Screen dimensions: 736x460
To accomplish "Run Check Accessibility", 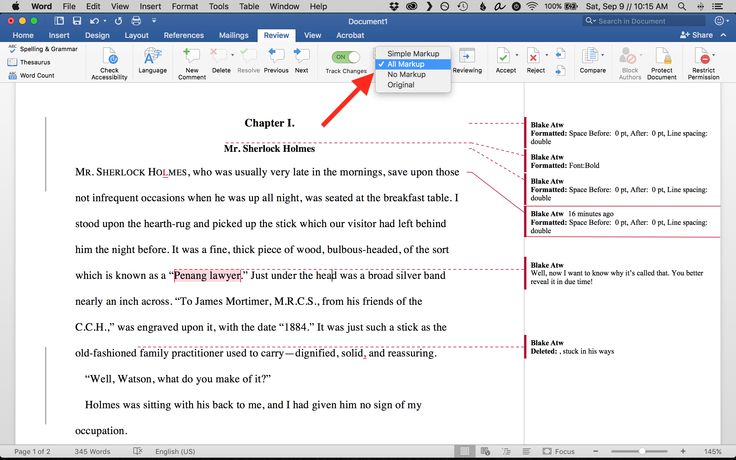I will point(109,63).
